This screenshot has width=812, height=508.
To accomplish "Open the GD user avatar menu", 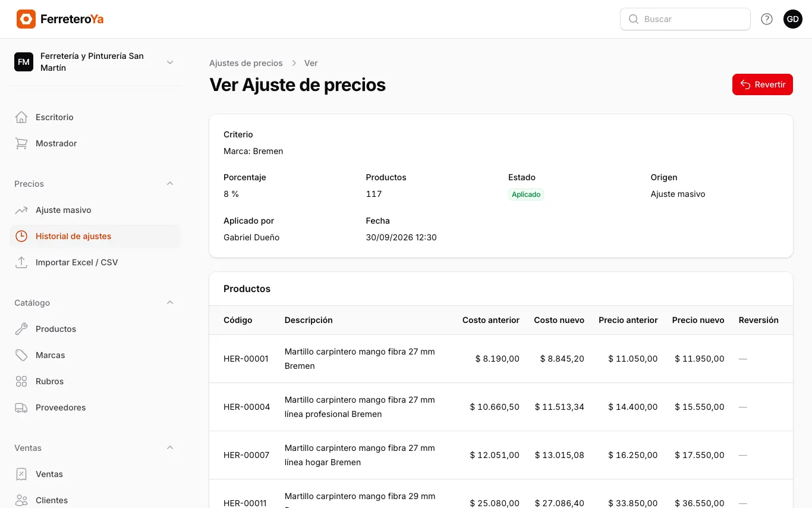I will point(793,19).
